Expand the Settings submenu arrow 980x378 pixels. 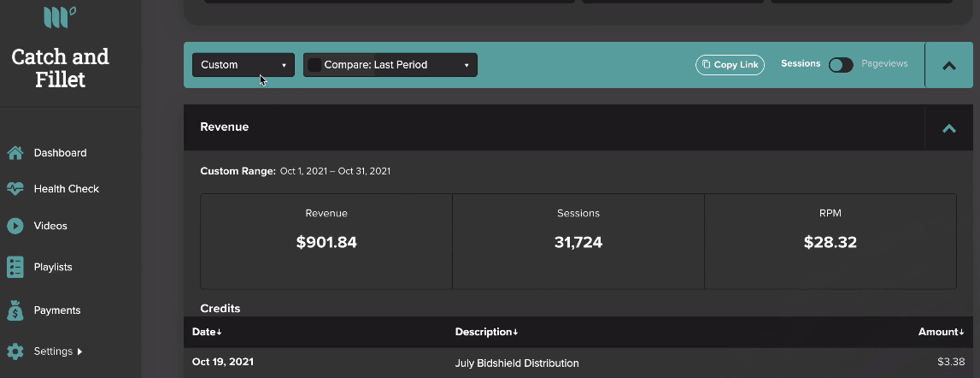click(x=79, y=351)
